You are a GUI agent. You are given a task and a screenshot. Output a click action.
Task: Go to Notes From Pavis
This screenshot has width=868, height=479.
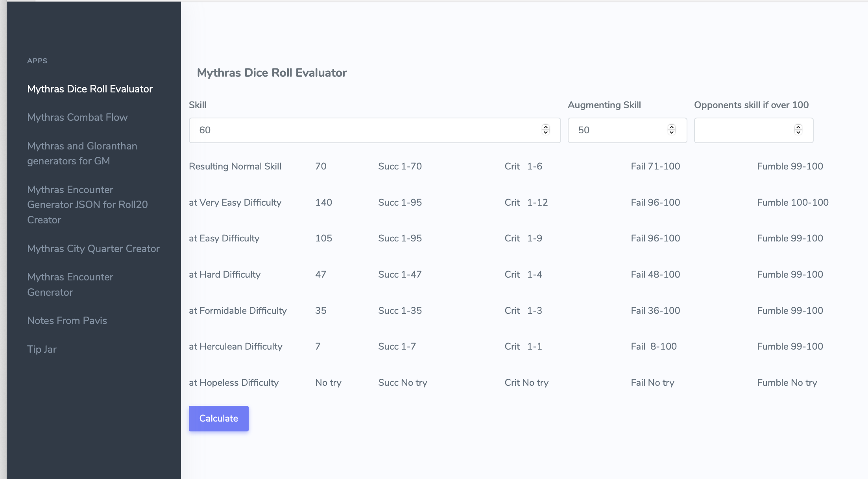(x=67, y=321)
